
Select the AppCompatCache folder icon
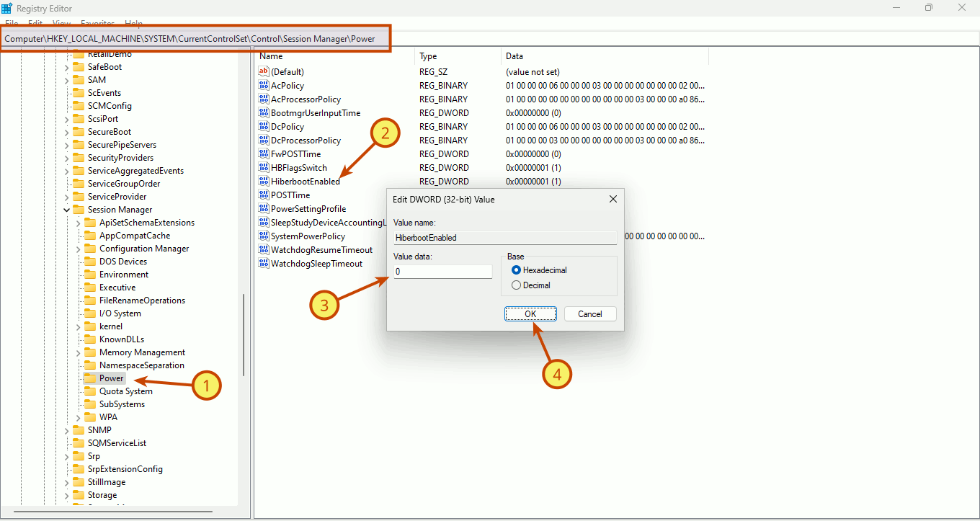90,236
